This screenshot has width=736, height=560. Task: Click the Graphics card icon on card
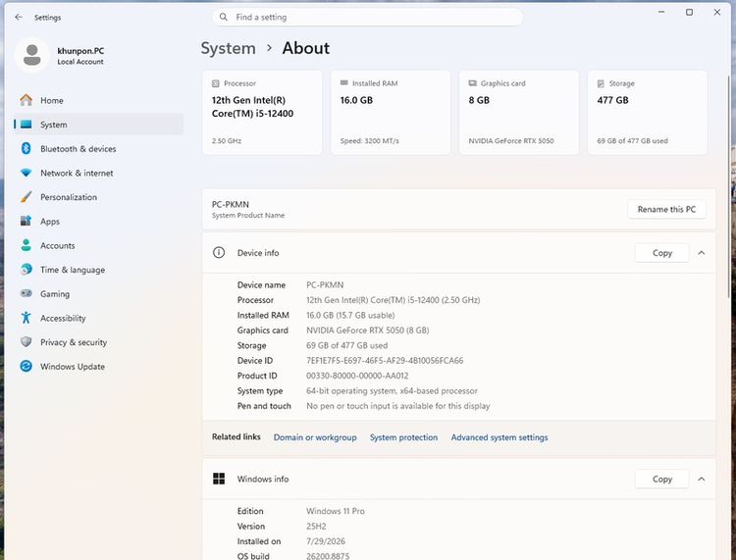coord(473,83)
